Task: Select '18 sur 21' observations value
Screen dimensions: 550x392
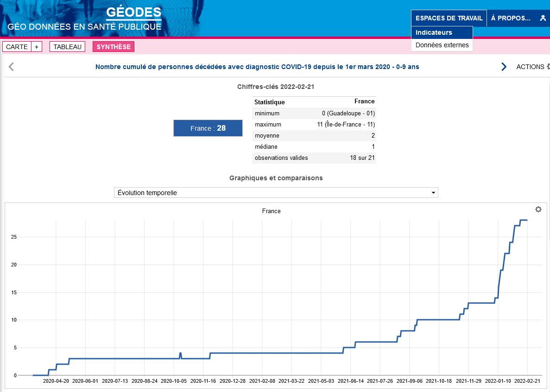Action: point(362,158)
